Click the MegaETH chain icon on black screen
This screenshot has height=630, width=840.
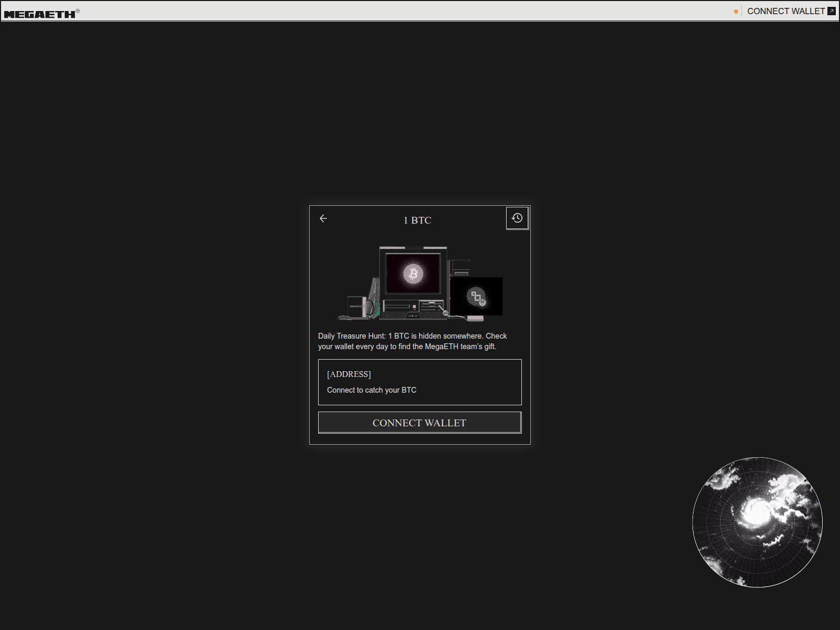coord(477,297)
